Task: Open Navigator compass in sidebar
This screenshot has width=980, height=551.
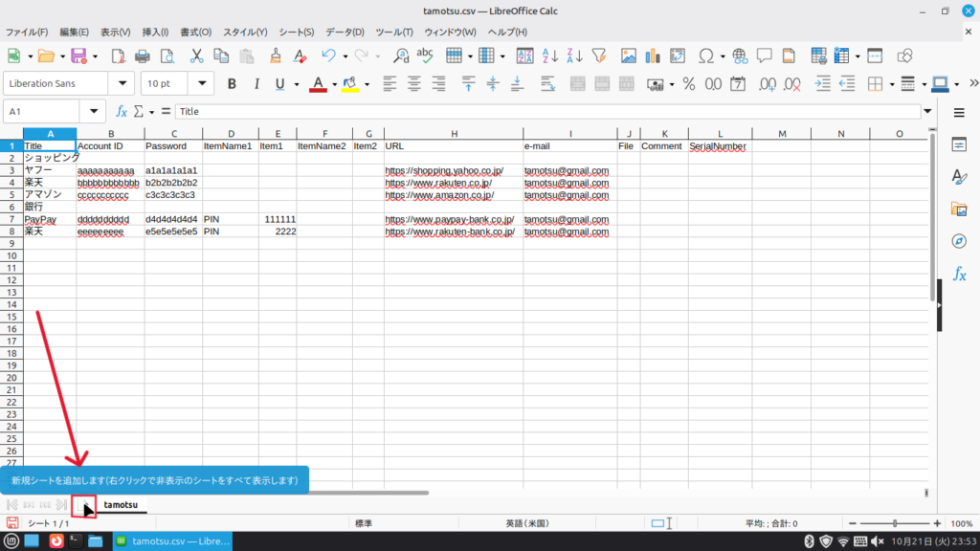Action: pos(959,241)
